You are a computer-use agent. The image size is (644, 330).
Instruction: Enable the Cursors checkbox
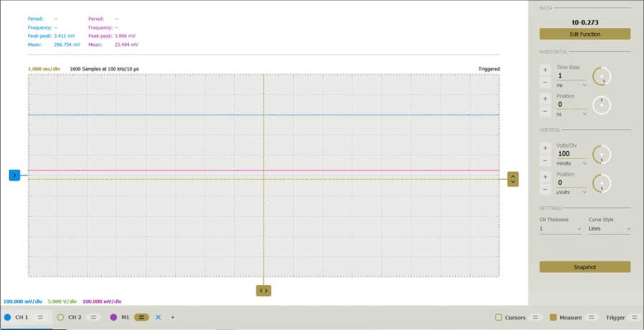tap(498, 317)
